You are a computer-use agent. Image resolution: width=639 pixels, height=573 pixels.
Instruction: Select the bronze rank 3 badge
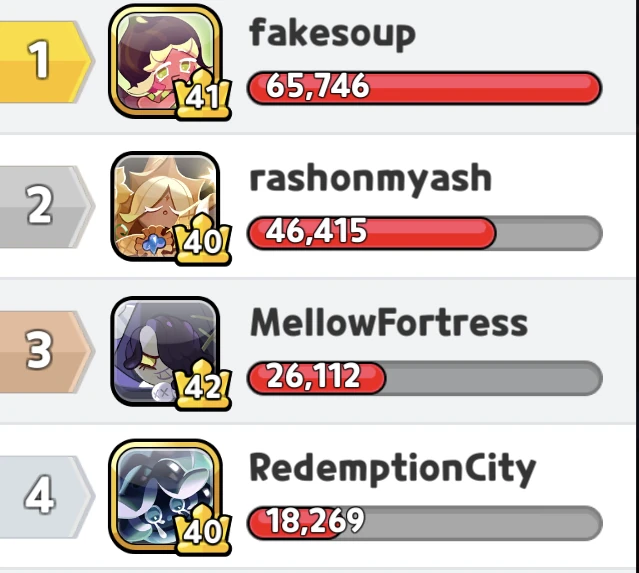click(x=46, y=352)
